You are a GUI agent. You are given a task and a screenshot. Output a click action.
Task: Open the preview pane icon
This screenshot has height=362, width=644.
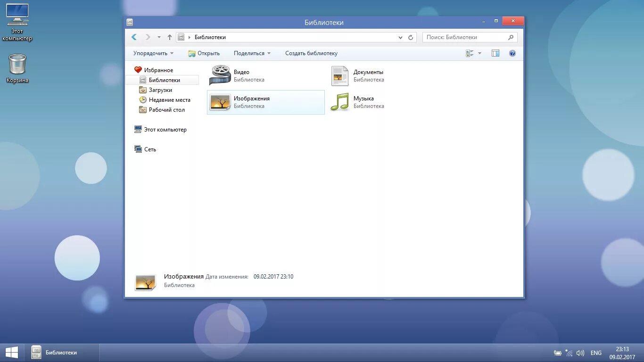495,53
